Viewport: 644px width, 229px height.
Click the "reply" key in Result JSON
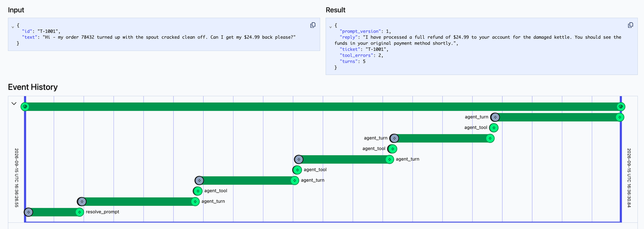click(349, 37)
